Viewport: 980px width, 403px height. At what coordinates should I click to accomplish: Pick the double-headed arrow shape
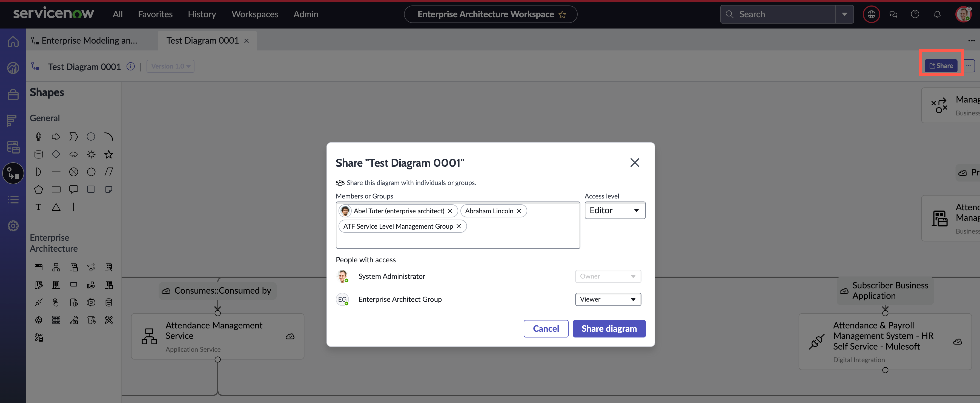[73, 154]
